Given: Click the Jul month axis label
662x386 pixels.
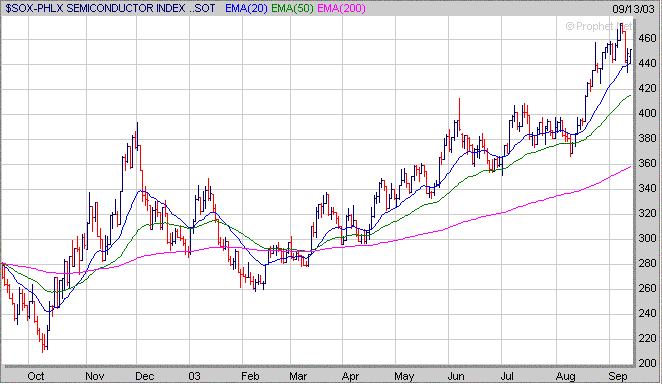Looking at the screenshot, I should (x=507, y=376).
